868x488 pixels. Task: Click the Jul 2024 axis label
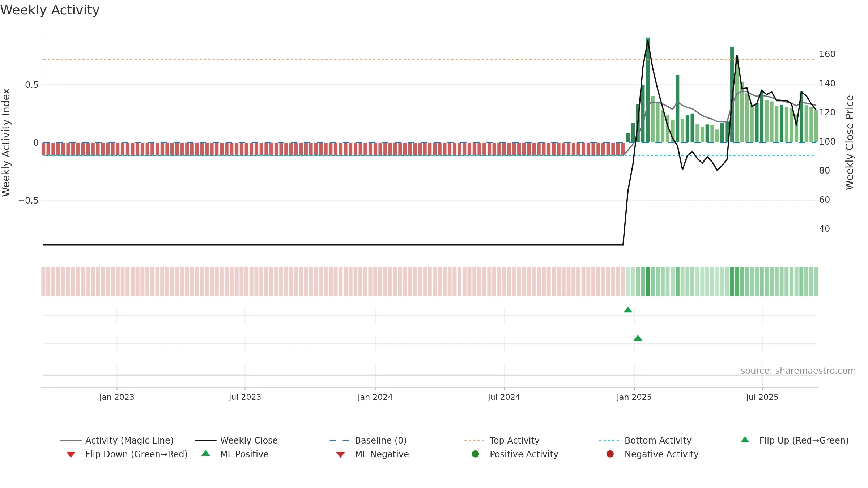click(504, 397)
